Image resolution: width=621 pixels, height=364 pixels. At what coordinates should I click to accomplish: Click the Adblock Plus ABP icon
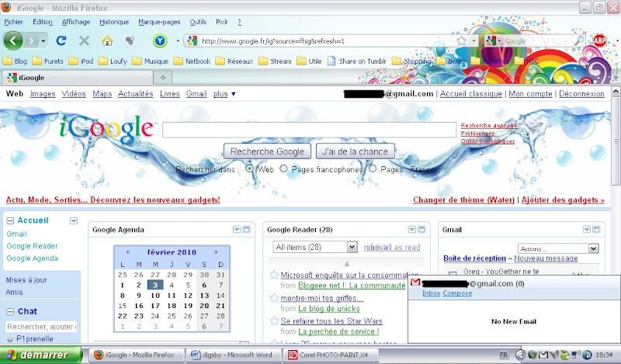[599, 40]
